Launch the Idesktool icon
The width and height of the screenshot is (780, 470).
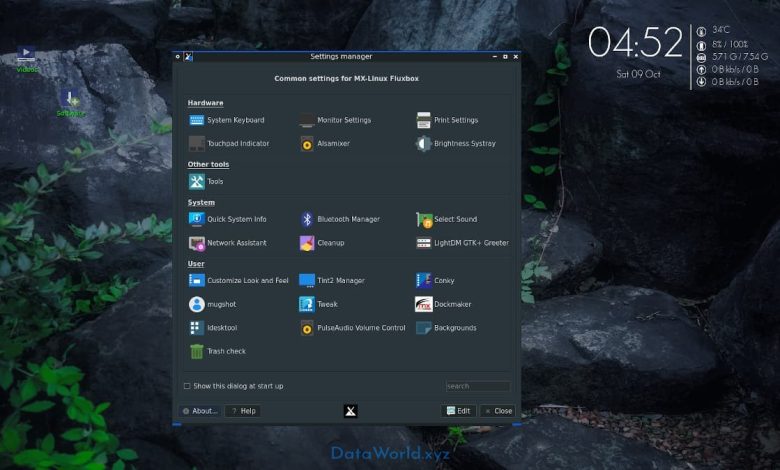tap(196, 328)
